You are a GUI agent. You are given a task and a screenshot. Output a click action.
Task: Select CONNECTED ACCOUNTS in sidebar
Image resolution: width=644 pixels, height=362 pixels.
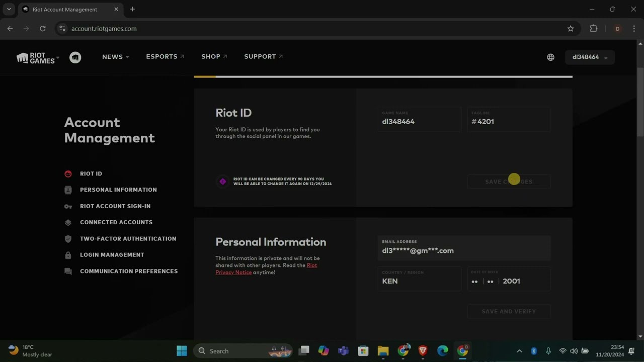point(116,222)
